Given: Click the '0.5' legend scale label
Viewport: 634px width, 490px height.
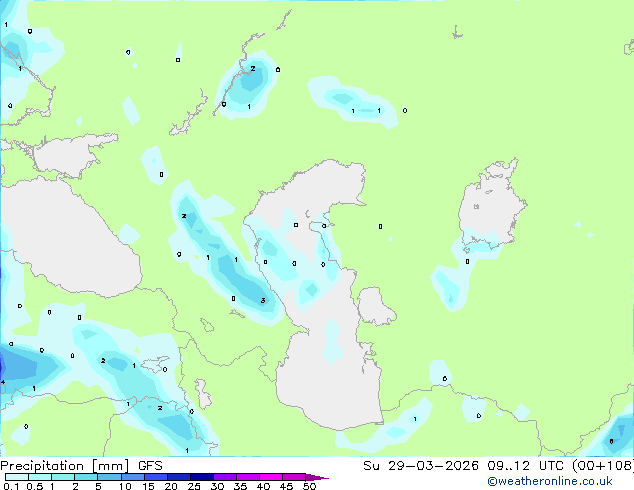Looking at the screenshot, I should click(x=35, y=486).
